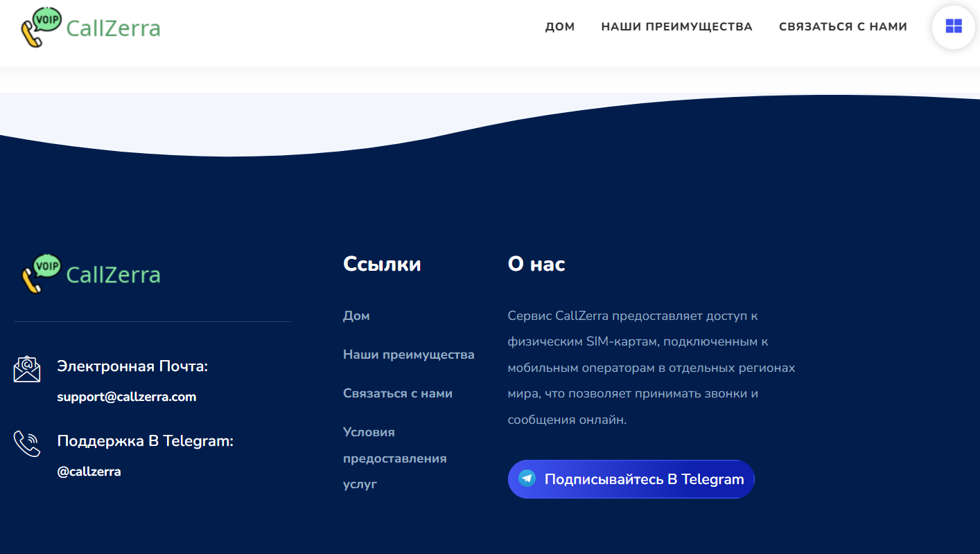Click the Сервис CallZerra description paragraph

651,368
